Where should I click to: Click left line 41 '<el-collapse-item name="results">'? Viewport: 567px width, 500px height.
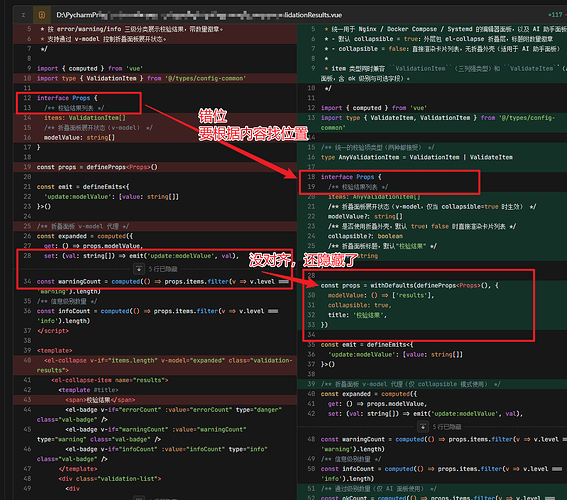tap(110, 380)
